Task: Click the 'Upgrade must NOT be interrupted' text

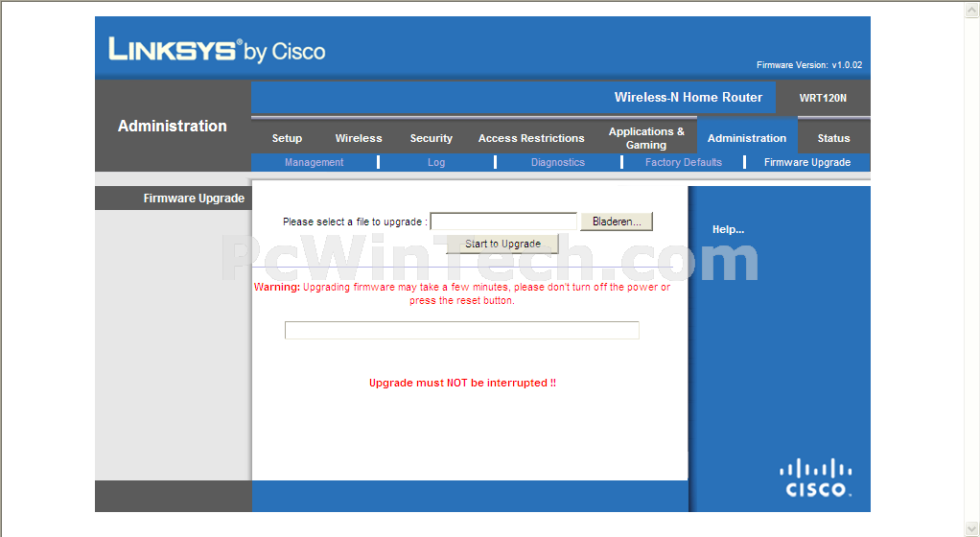Action: click(462, 383)
